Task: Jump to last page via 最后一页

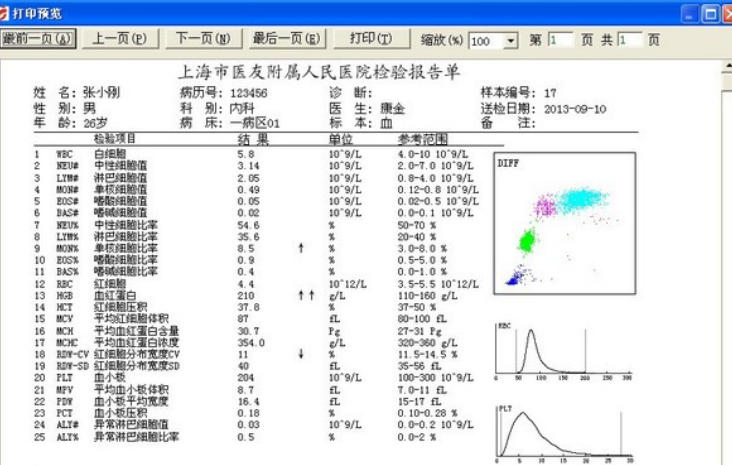Action: point(285,39)
